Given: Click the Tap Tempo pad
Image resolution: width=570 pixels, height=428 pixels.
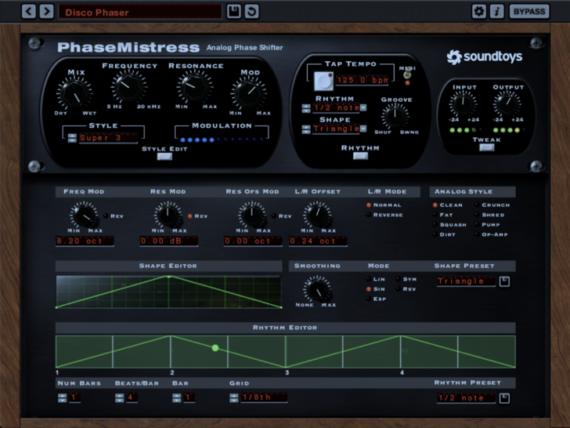Looking at the screenshot, I should pos(323,81).
